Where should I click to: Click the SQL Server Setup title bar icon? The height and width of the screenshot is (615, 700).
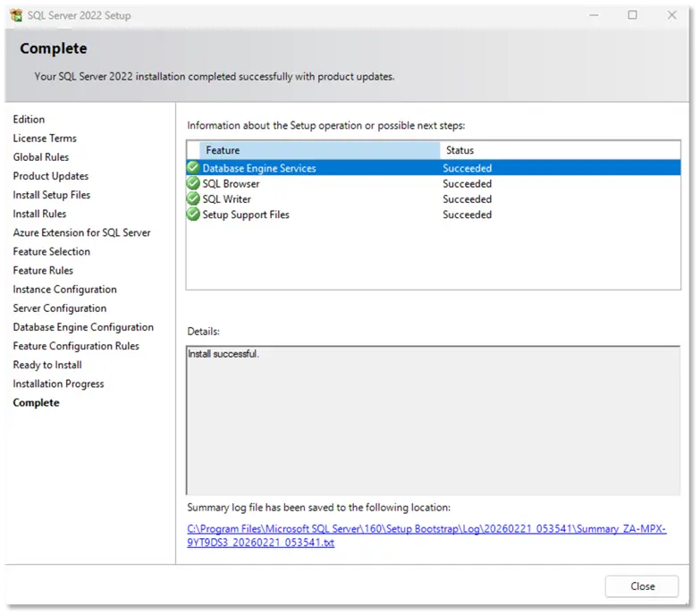pyautogui.click(x=16, y=15)
